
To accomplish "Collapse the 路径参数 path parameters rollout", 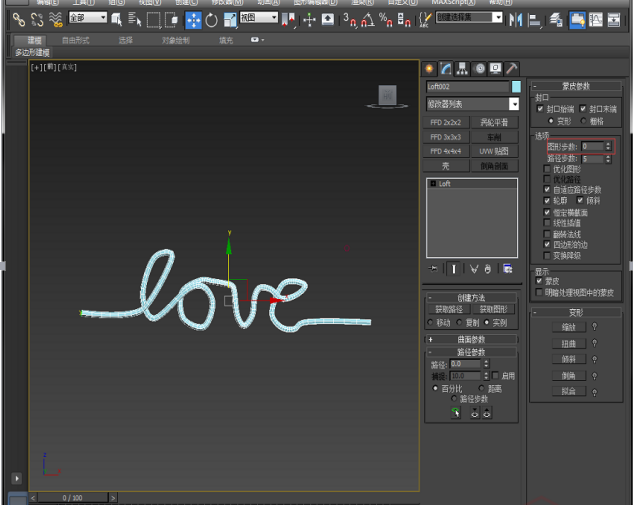I will pos(471,352).
